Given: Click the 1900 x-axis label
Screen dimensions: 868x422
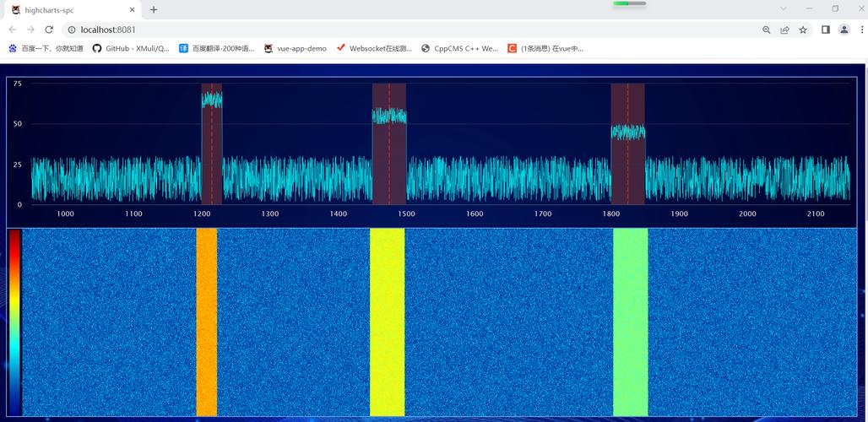Looking at the screenshot, I should (679, 214).
